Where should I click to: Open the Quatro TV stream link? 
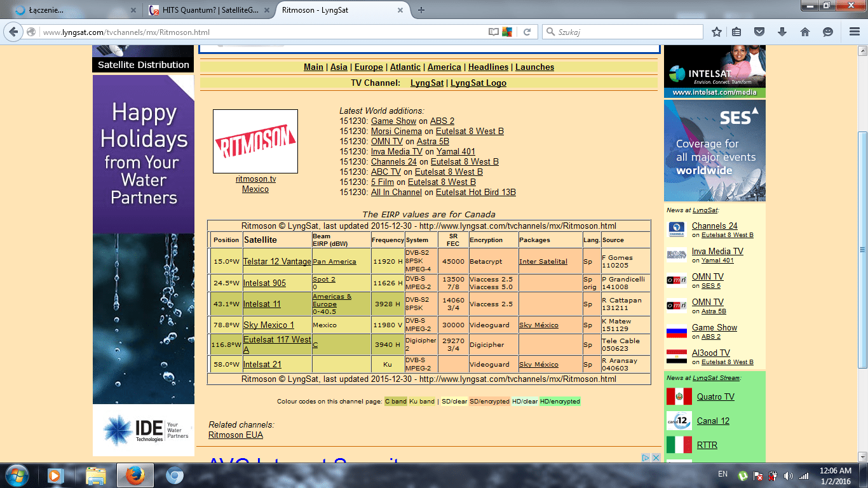point(715,396)
